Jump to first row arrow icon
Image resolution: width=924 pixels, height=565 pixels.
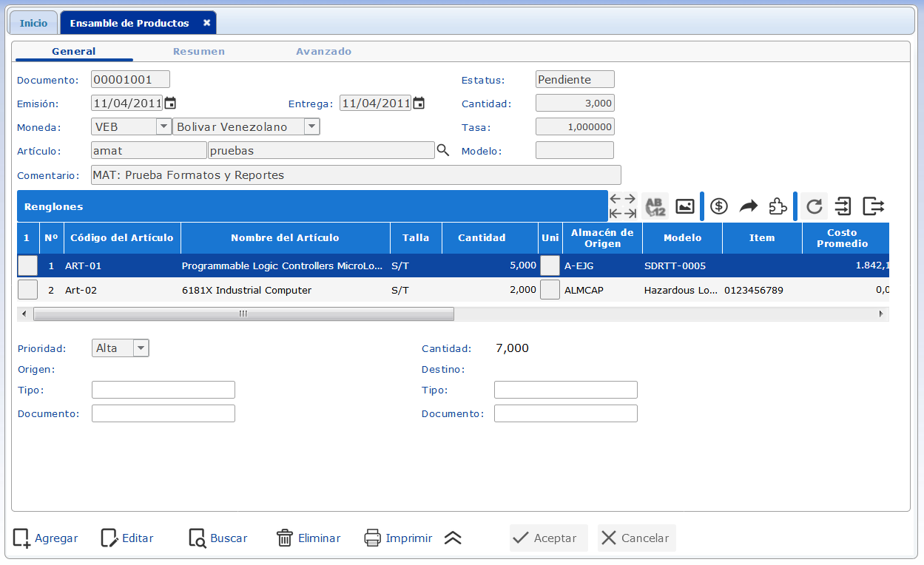coord(616,214)
